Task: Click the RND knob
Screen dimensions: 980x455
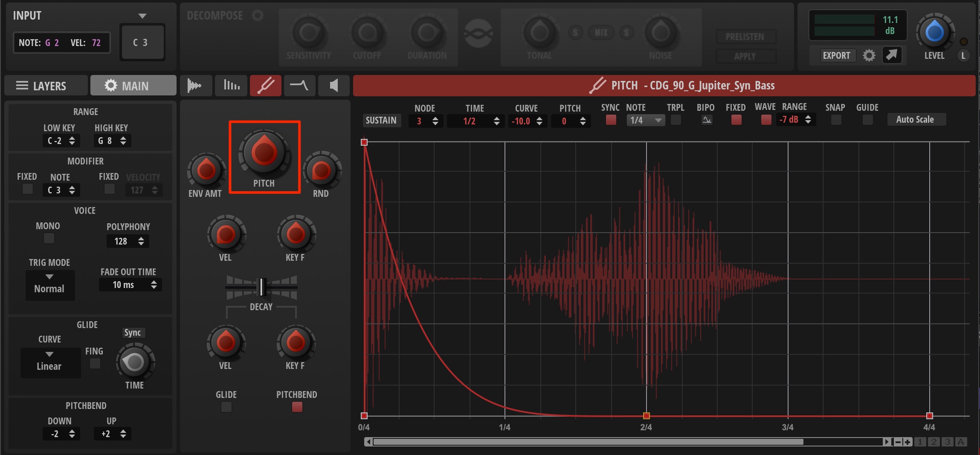Action: 322,170
